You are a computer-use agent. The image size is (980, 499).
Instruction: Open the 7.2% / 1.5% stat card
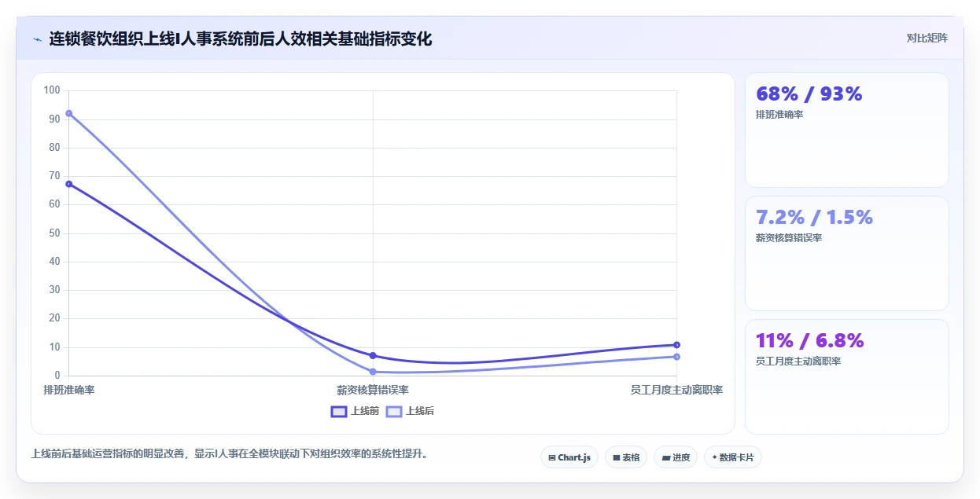(x=847, y=253)
